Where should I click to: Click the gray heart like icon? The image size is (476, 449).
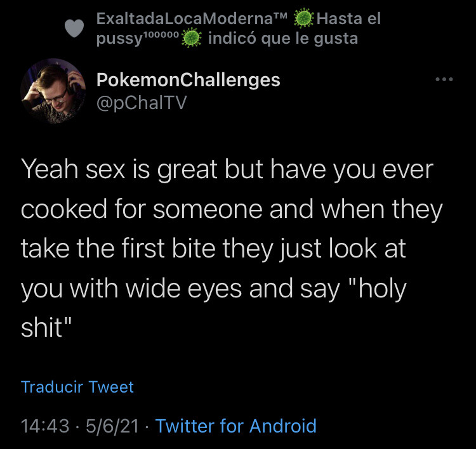tap(74, 28)
